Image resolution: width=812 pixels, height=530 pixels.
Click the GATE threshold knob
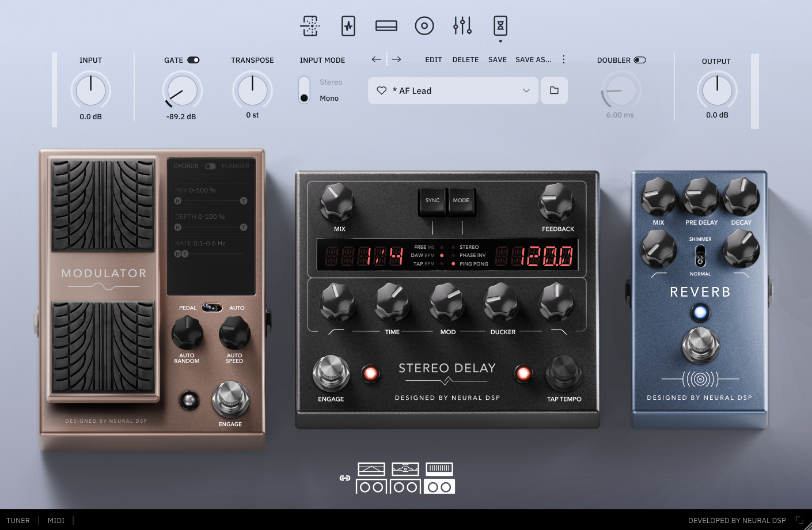182,90
